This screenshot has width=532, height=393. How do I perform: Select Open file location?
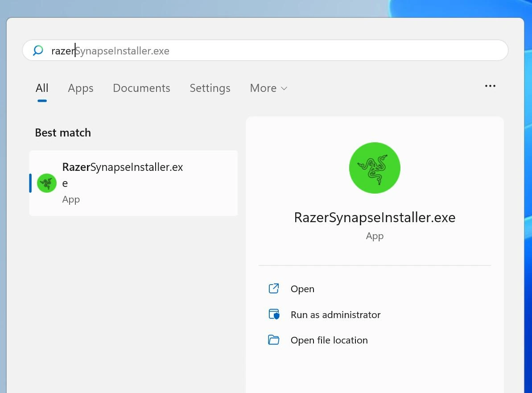[x=329, y=340]
